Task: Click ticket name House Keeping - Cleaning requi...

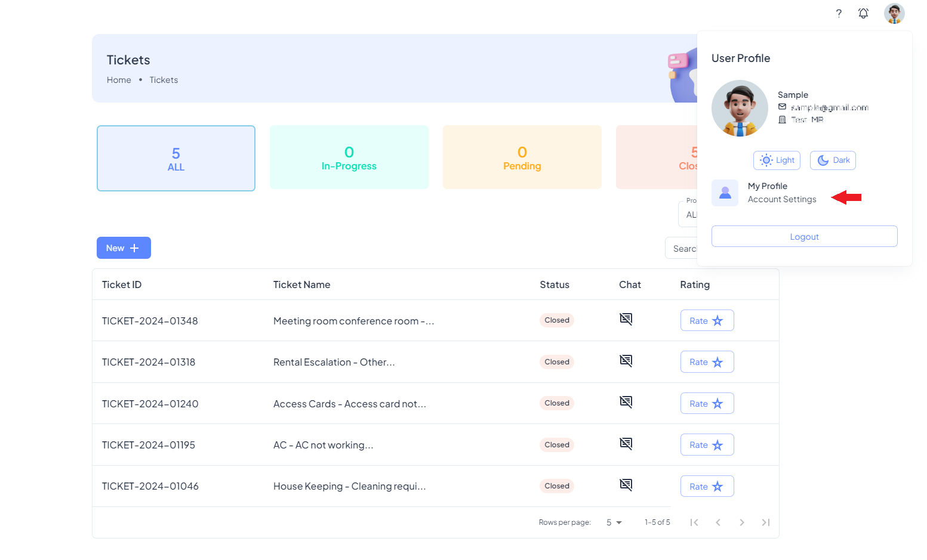Action: (x=350, y=486)
